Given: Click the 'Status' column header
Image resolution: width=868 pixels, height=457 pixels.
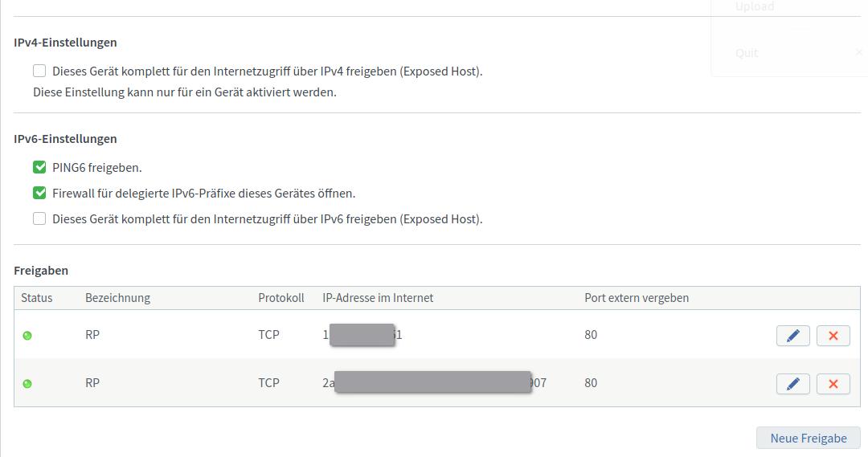Looking at the screenshot, I should click(37, 298).
